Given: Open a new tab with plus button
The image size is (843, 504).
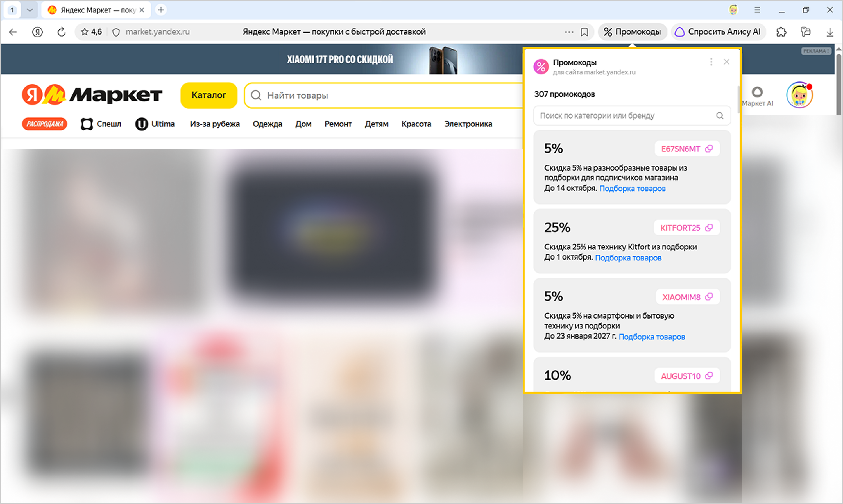Looking at the screenshot, I should click(x=161, y=10).
